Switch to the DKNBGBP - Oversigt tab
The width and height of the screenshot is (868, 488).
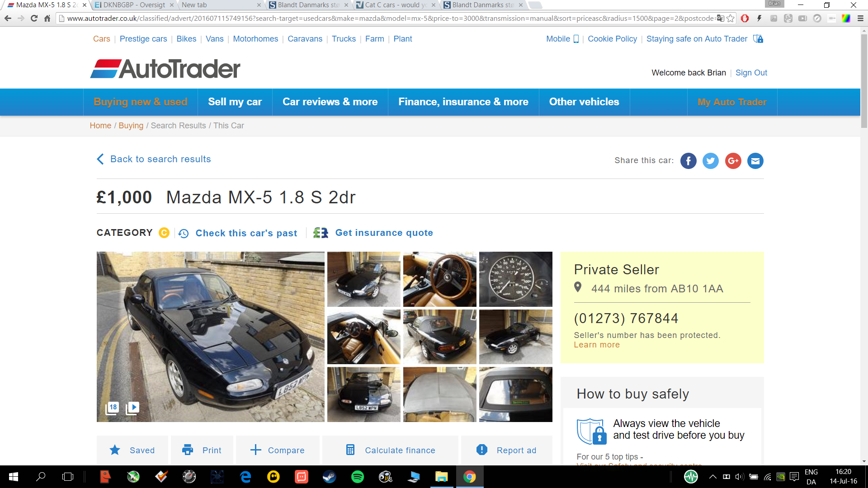(133, 5)
